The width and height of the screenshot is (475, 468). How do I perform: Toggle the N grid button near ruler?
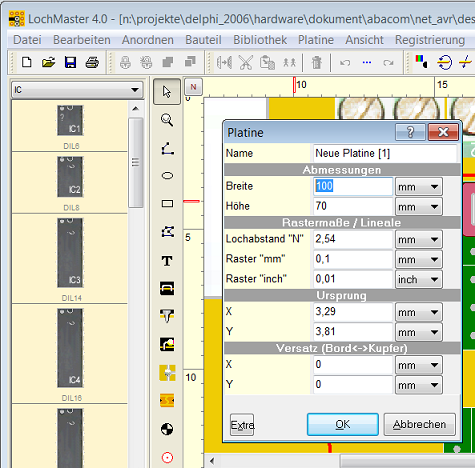[x=193, y=87]
